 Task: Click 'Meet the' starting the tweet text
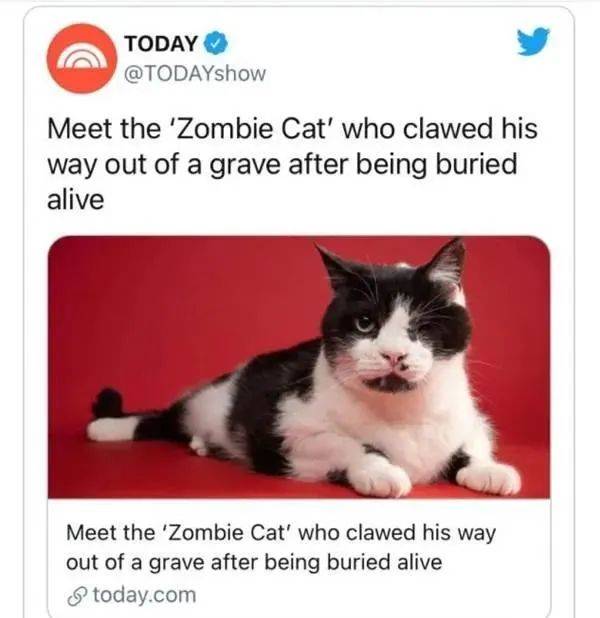coord(104,129)
